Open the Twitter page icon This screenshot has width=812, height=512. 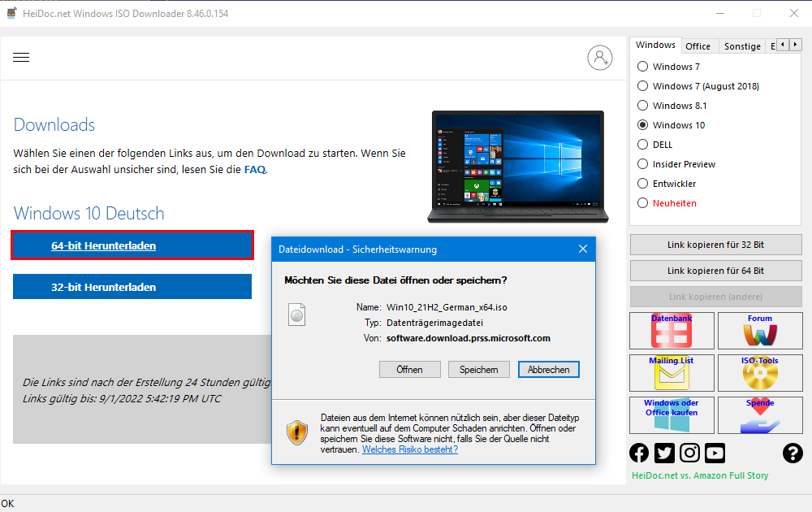[x=664, y=453]
